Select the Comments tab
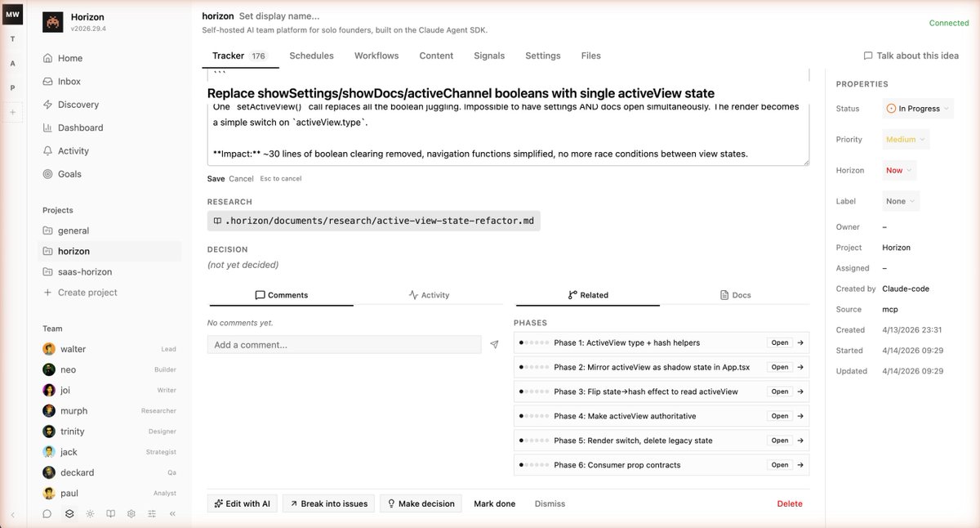Viewport: 980px width, 528px height. point(281,295)
